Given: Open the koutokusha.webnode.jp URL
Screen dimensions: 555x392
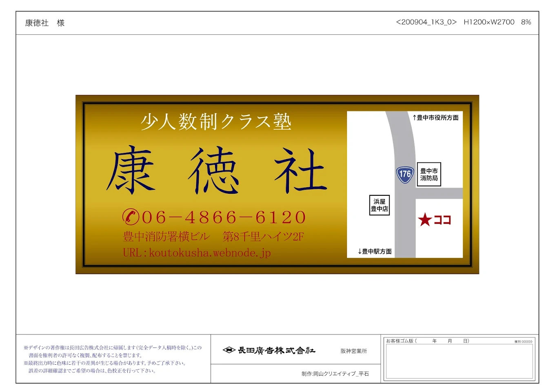Looking at the screenshot, I should pos(197,253).
